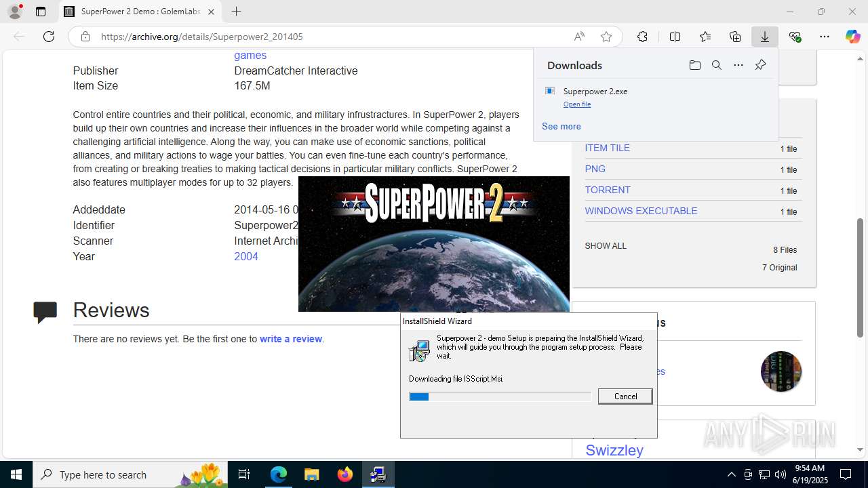The image size is (868, 488).
Task: Click the InstallShield download progress bar
Action: (x=500, y=396)
